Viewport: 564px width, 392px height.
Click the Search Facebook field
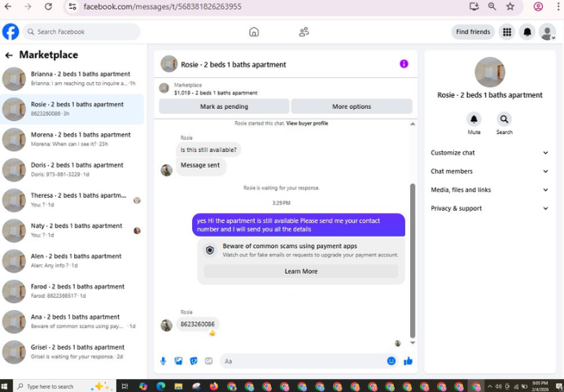pyautogui.click(x=81, y=32)
